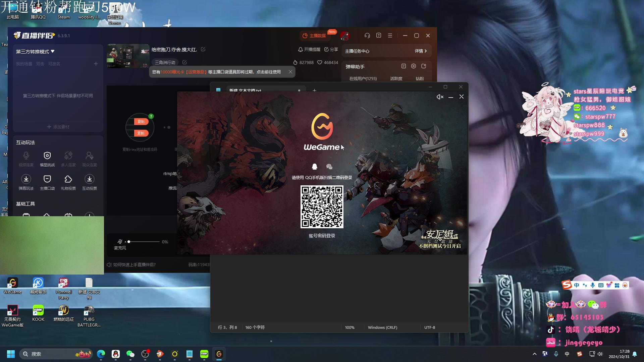Show hidden system tray icons
Screen dimensions: 644x362
pyautogui.click(x=534, y=354)
